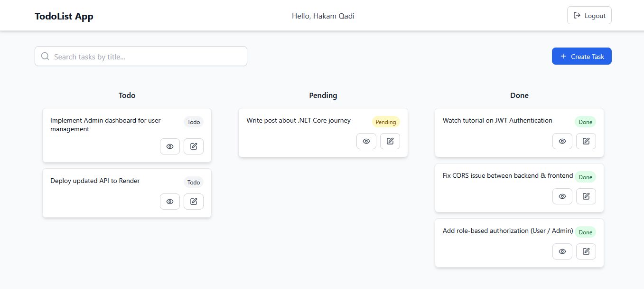Edit the Write post about .NET Core task
Screen dimensions: 644x289
pos(390,141)
